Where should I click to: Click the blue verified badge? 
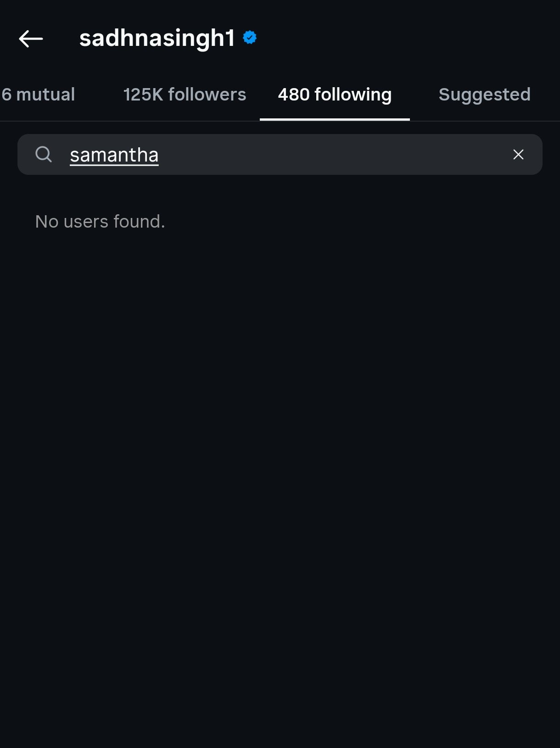click(x=250, y=38)
